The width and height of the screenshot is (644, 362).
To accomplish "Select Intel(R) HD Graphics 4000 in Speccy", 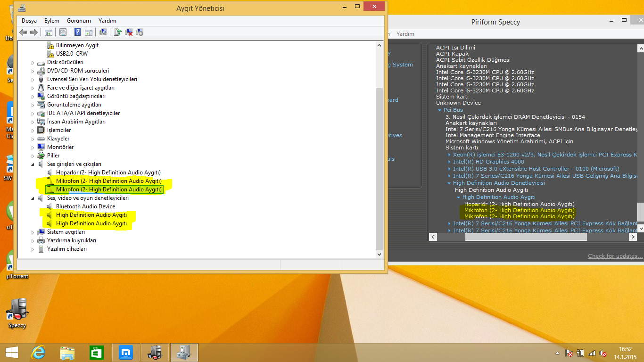I will click(488, 162).
